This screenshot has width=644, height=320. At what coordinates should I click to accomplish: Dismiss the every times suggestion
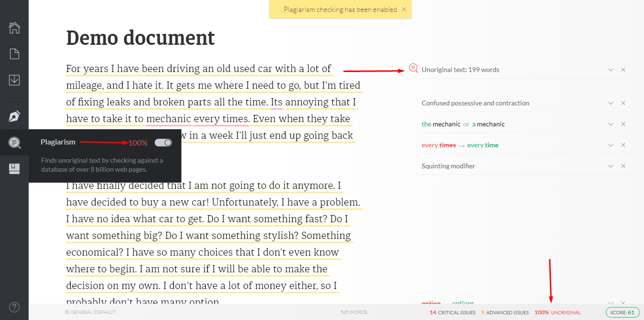point(623,145)
